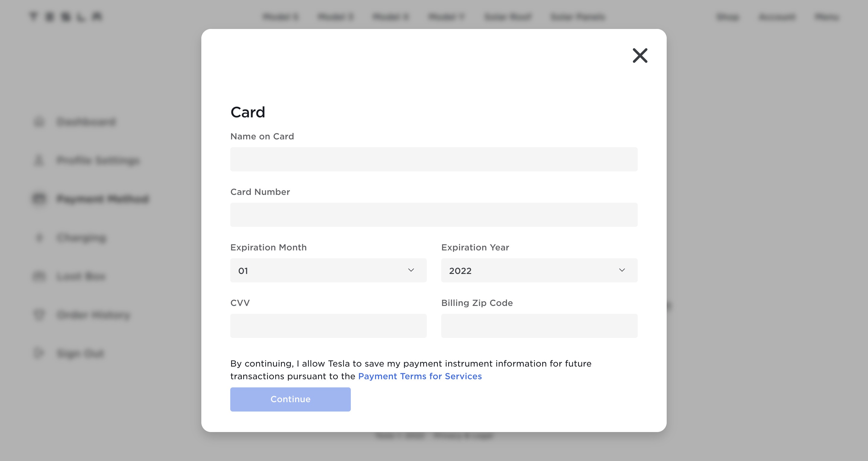This screenshot has height=461, width=868.
Task: Expand month list via chevron arrow
Action: [411, 270]
